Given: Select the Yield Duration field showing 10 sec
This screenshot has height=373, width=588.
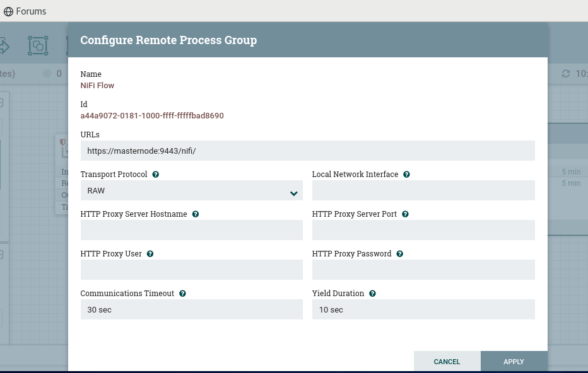Looking at the screenshot, I should pos(423,309).
